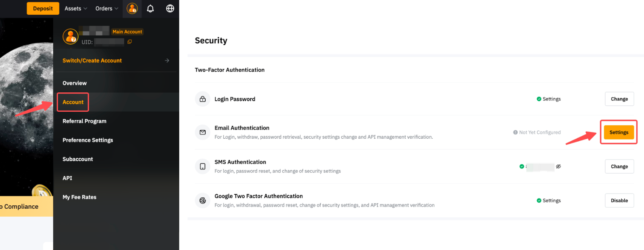Click the SMS Authentication phone icon
The height and width of the screenshot is (250, 644).
203,166
